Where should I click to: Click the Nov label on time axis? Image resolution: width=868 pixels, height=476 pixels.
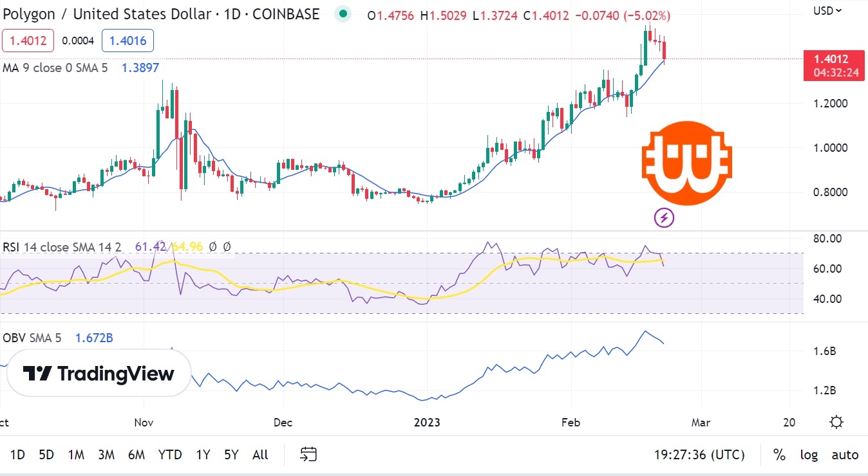click(144, 422)
